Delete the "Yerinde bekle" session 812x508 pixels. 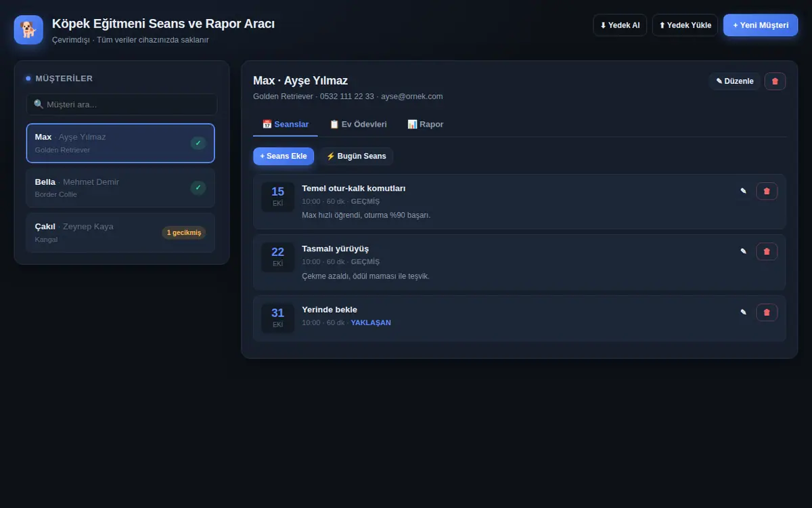click(x=767, y=312)
